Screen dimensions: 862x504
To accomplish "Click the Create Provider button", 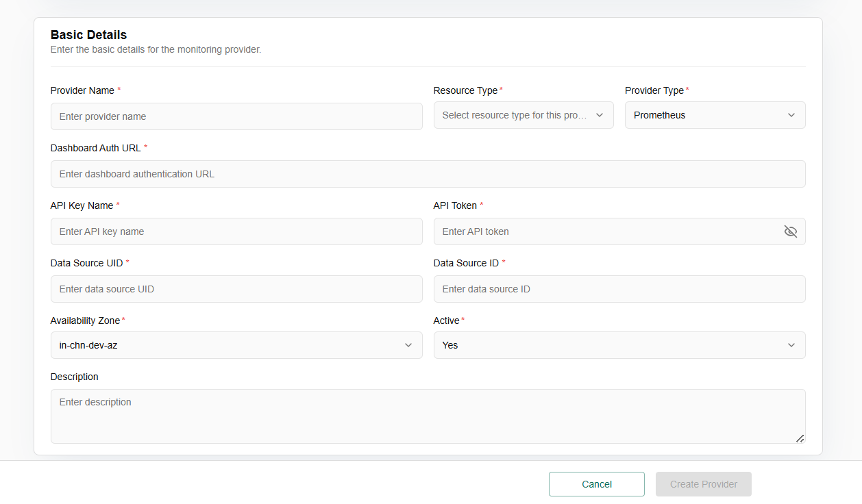I will (x=703, y=484).
